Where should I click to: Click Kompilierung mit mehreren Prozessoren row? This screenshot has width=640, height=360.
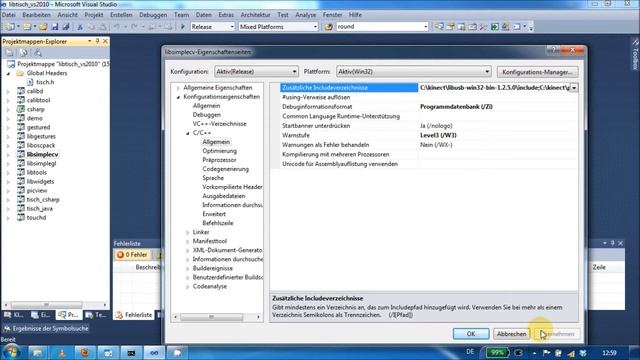click(x=429, y=154)
